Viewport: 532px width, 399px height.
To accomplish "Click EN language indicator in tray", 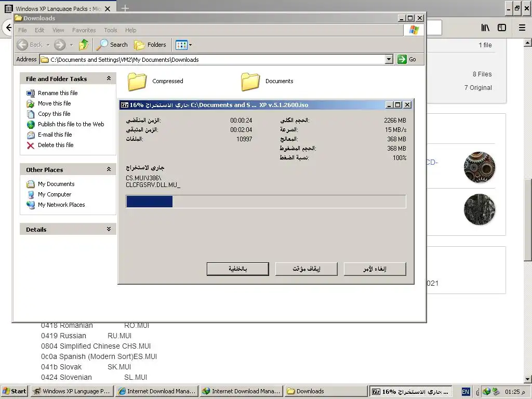I will pos(465,392).
